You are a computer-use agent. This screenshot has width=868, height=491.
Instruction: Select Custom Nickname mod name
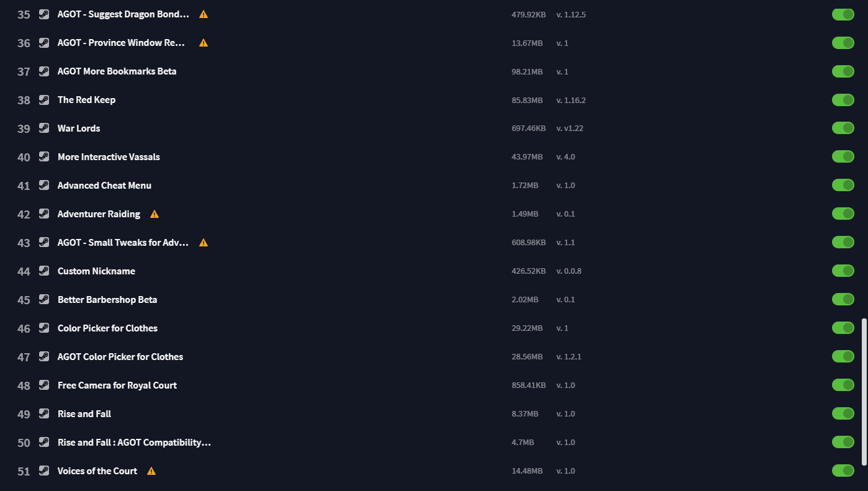(x=96, y=271)
